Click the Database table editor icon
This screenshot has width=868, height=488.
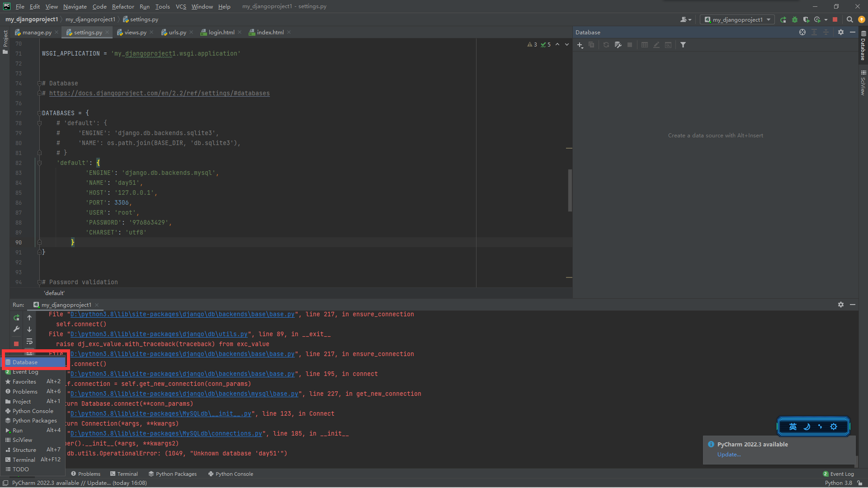(x=645, y=45)
